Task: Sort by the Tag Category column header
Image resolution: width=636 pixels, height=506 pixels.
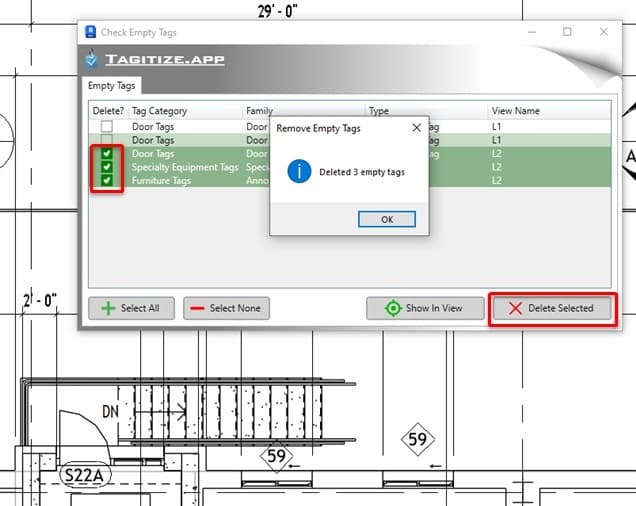Action: (185, 111)
